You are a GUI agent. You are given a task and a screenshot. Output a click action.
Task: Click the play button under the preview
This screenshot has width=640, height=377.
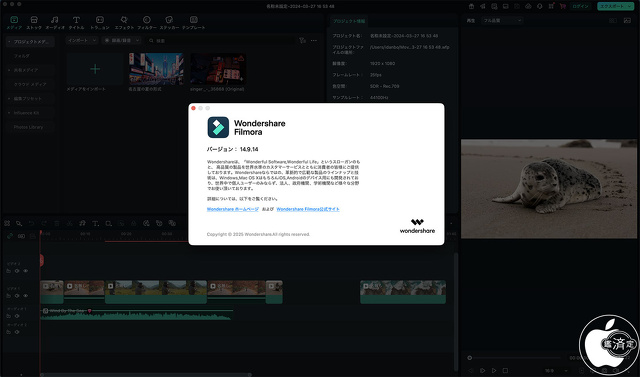pyautogui.click(x=494, y=370)
